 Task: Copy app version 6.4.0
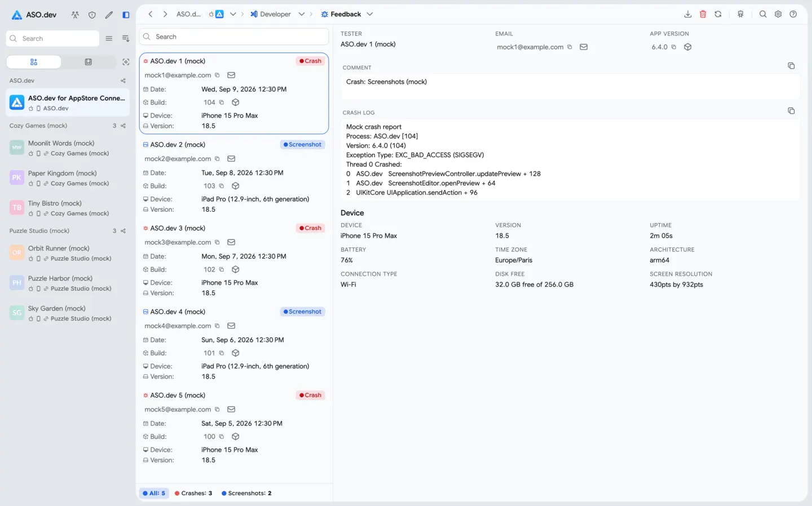673,47
